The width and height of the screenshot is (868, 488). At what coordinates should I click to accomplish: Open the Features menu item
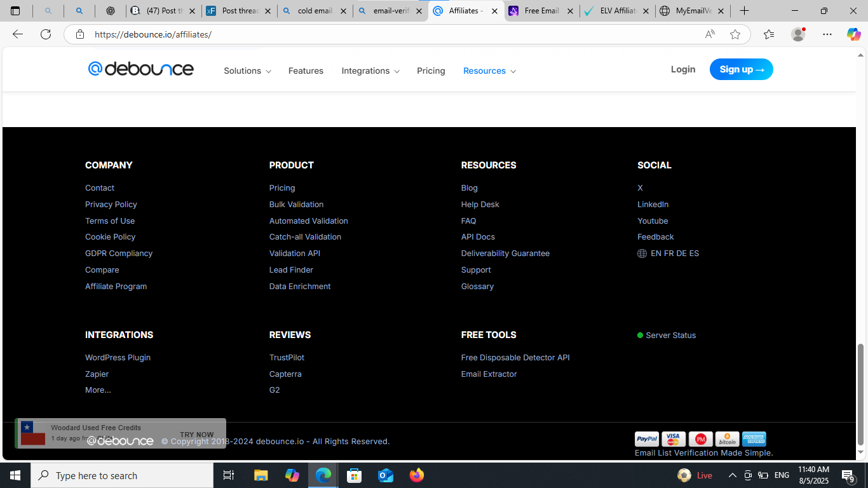pos(306,71)
